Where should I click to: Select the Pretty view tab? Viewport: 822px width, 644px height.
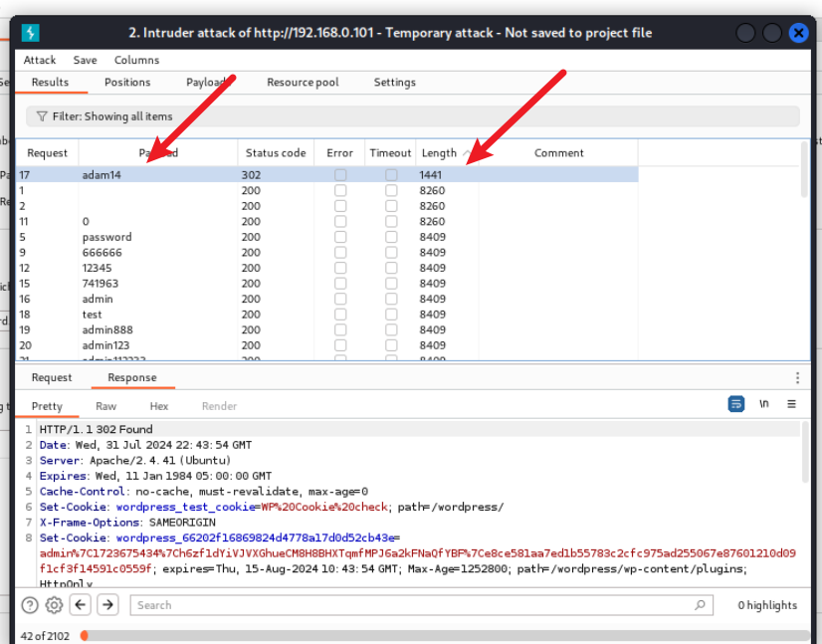point(47,406)
